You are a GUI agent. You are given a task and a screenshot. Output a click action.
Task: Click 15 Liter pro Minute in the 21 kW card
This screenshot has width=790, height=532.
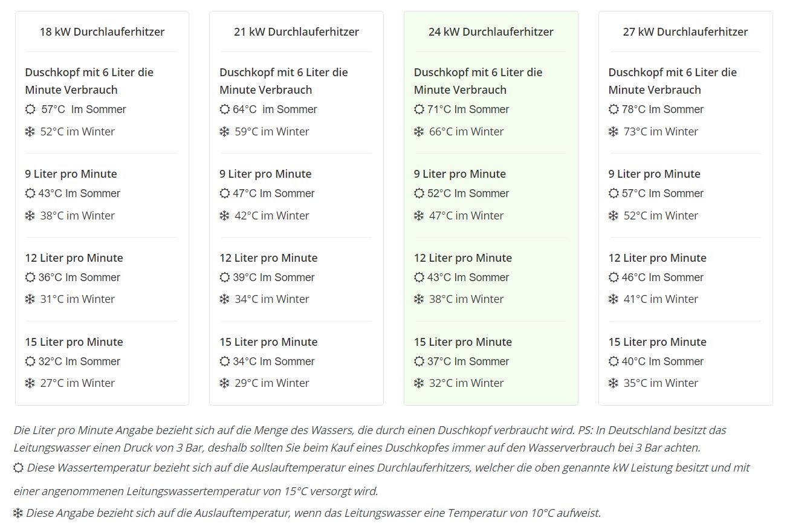(x=268, y=342)
